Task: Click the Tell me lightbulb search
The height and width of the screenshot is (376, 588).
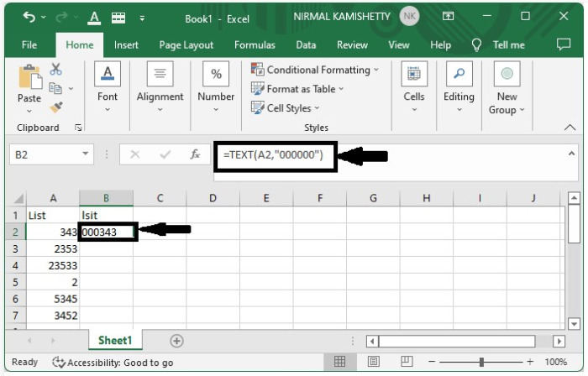Action: pyautogui.click(x=498, y=45)
